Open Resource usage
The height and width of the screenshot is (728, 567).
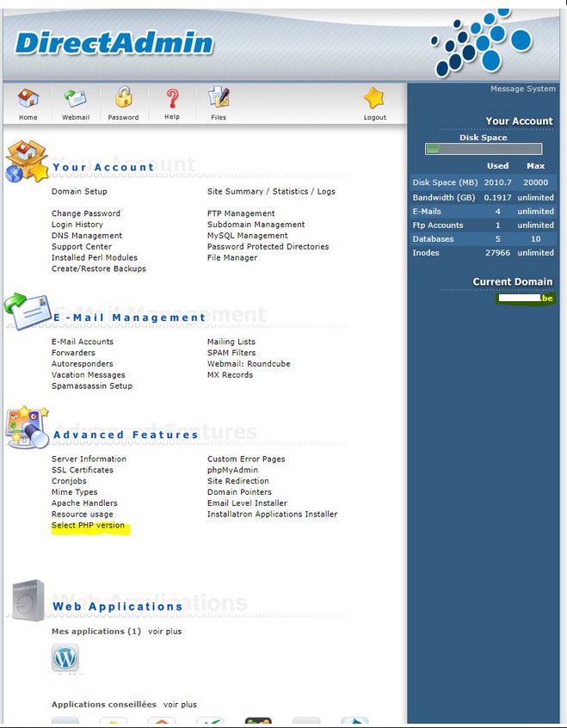point(83,515)
